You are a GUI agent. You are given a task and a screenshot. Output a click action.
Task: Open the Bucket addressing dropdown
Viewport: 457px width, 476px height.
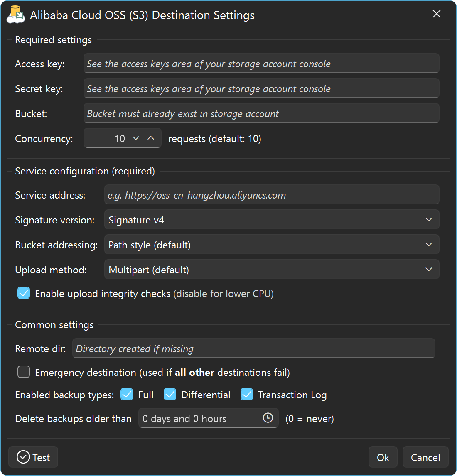tap(272, 244)
